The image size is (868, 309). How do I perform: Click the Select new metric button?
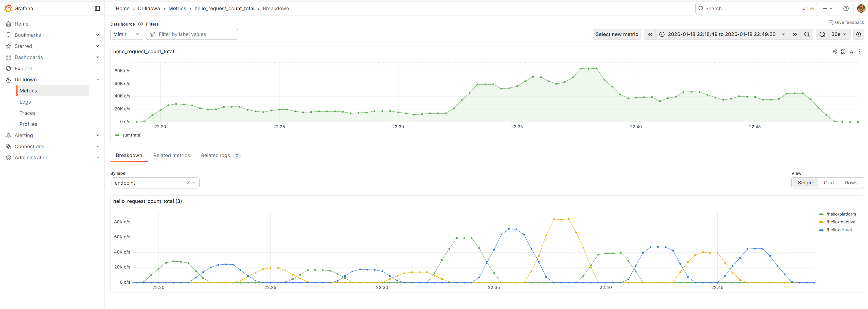(x=617, y=34)
